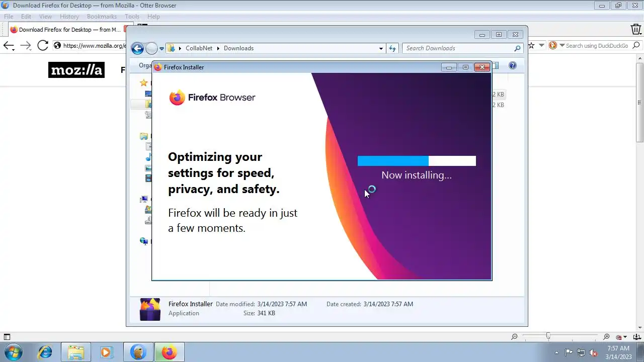The height and width of the screenshot is (362, 644).
Task: Click Otter search magnifier icon
Action: (636, 45)
